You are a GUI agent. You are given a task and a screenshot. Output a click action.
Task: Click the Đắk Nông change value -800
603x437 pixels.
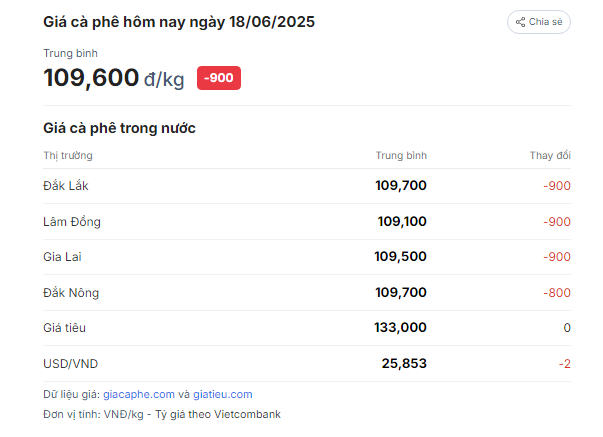click(557, 293)
